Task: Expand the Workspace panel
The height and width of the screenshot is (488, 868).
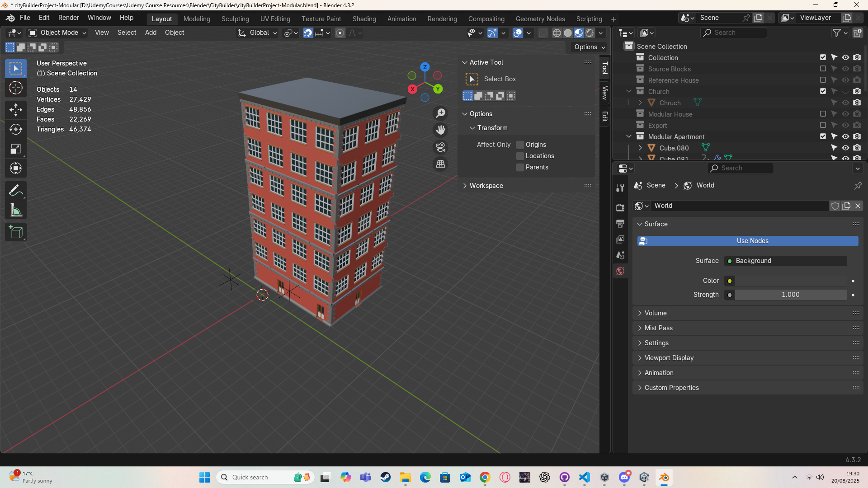Action: [465, 186]
